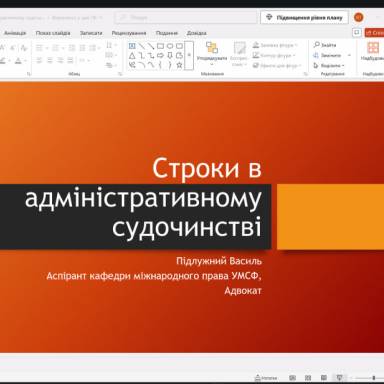384x384 pixels.
Task: Select the Down Arrow block shape
Action: pos(170,55)
